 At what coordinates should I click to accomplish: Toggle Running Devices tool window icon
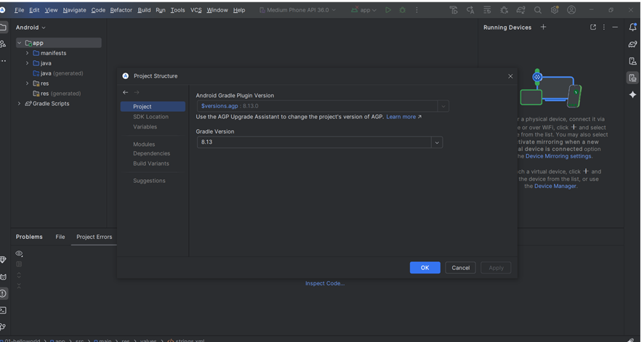(633, 78)
